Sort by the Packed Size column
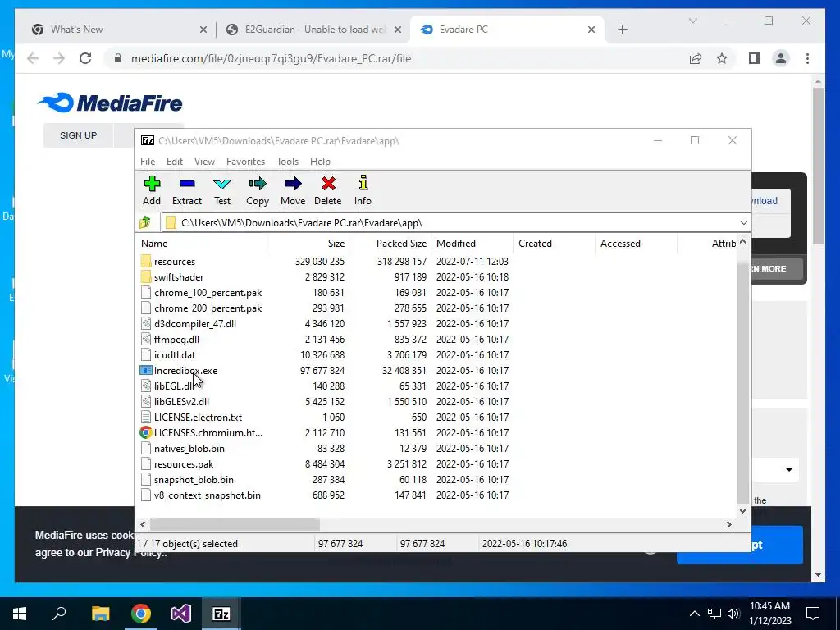Image resolution: width=840 pixels, height=630 pixels. 390,243
